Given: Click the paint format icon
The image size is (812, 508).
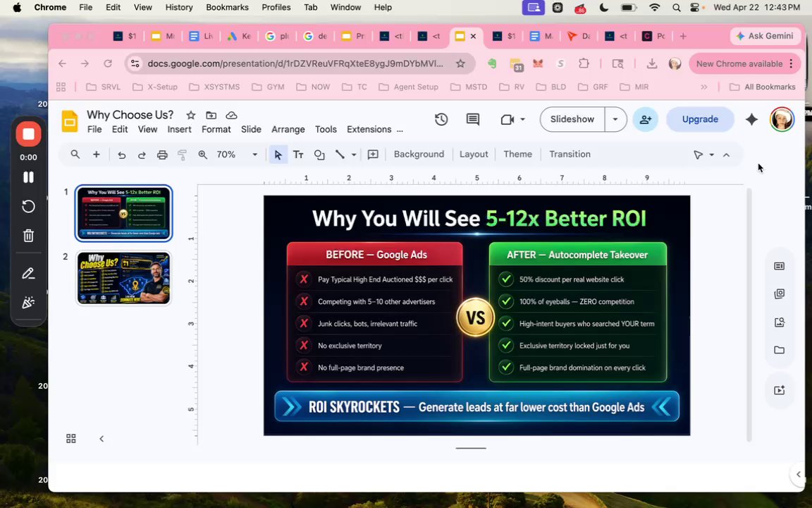Looking at the screenshot, I should tap(183, 155).
